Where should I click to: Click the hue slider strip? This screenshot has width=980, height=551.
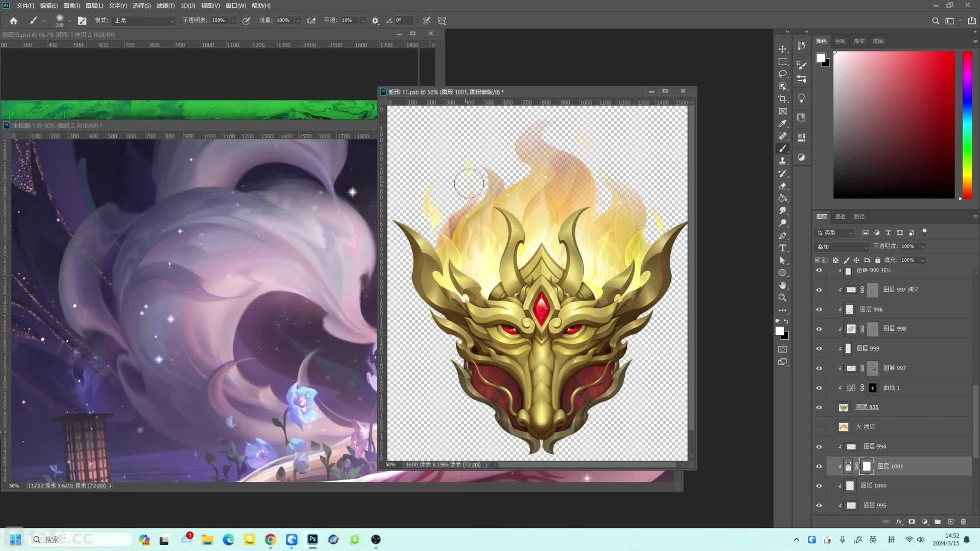[967, 125]
